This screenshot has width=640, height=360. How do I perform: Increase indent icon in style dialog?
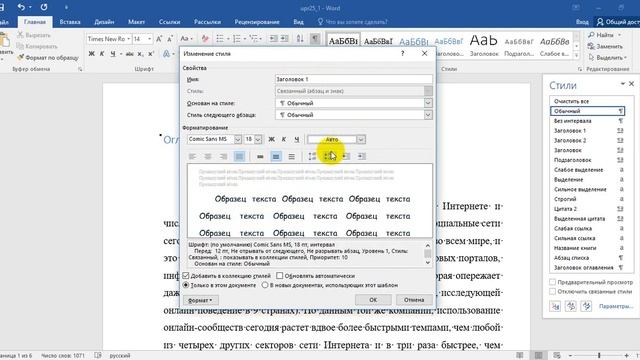point(362,156)
